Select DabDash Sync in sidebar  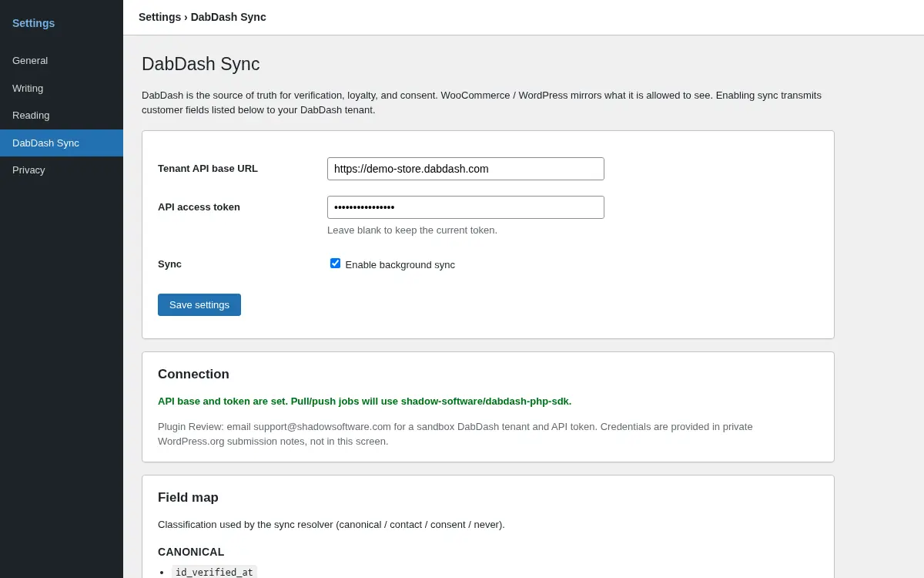62,143
